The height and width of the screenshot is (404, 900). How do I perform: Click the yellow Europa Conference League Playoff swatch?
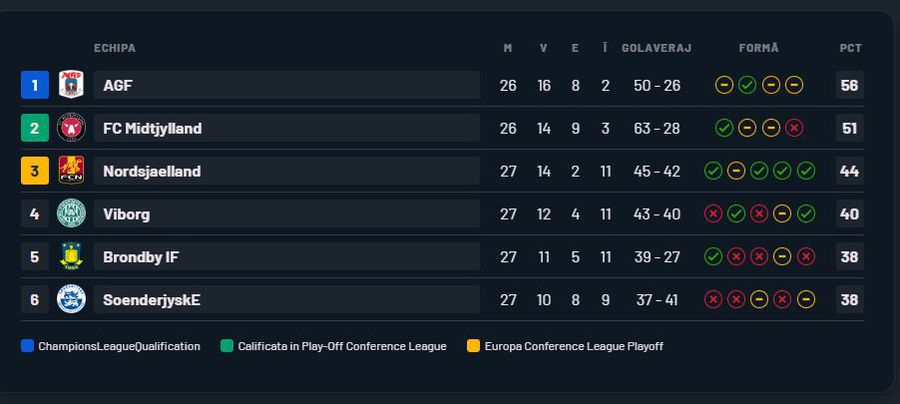[473, 346]
